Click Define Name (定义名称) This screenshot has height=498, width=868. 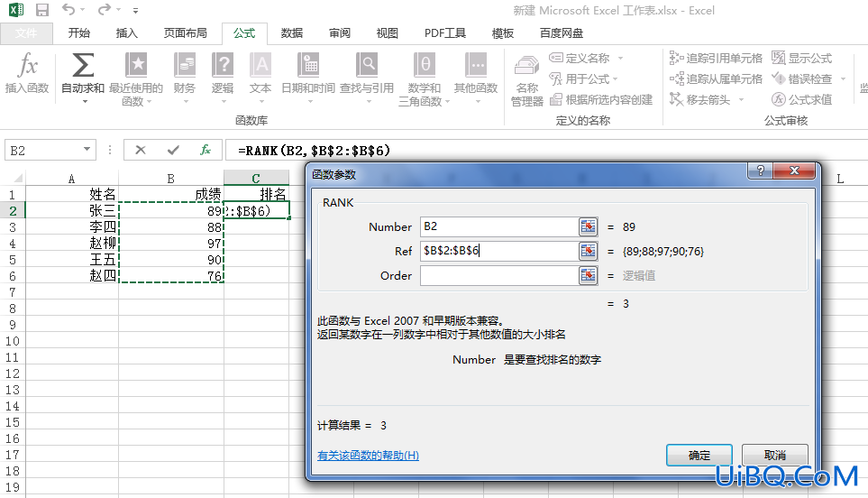click(580, 58)
